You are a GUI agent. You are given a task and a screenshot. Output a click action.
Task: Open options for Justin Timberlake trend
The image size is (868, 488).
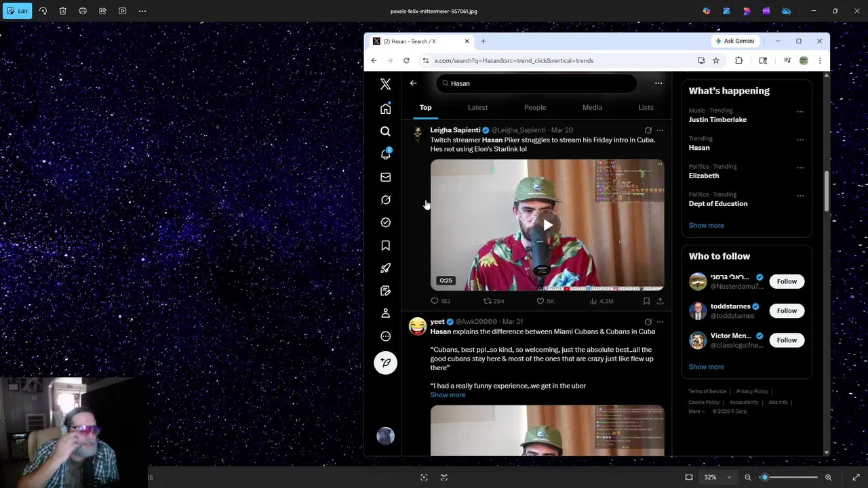click(800, 112)
